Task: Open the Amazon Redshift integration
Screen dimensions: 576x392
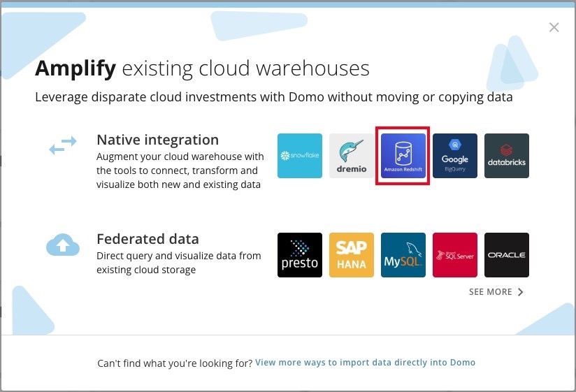Action: pyautogui.click(x=403, y=156)
